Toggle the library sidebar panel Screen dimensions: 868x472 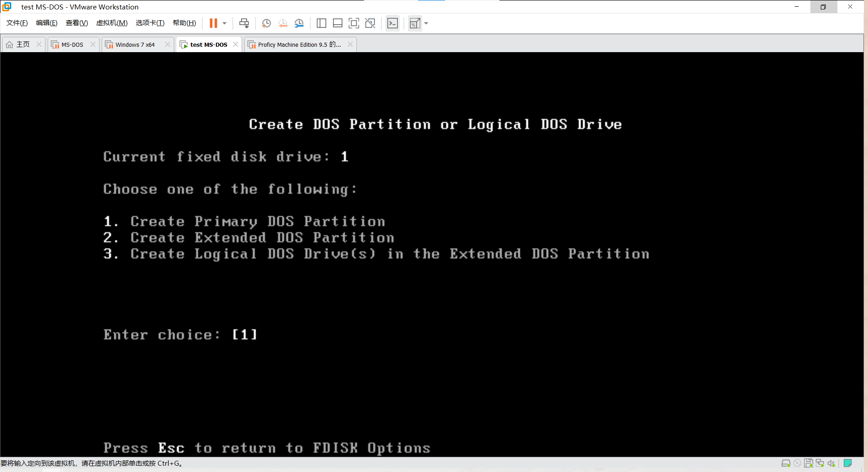(x=321, y=23)
